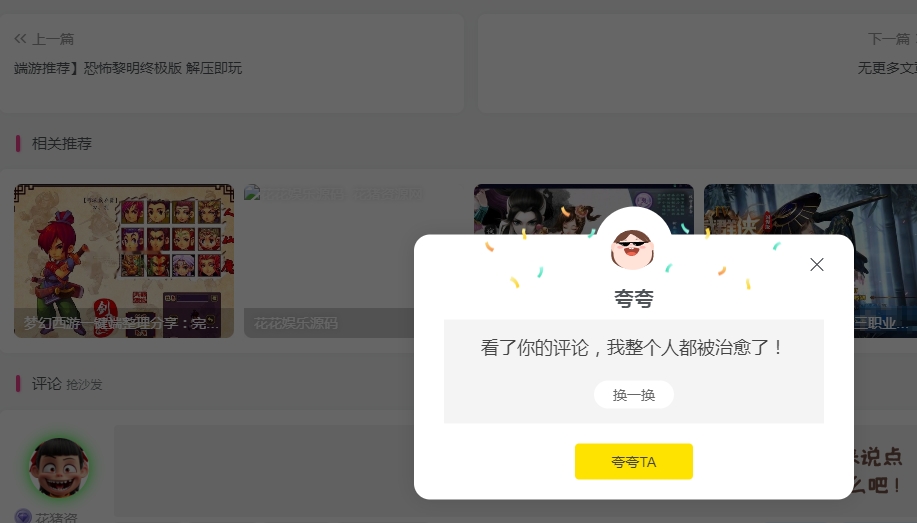Click the sunglasses avatar above the popup
This screenshot has width=917, height=523.
[x=632, y=249]
